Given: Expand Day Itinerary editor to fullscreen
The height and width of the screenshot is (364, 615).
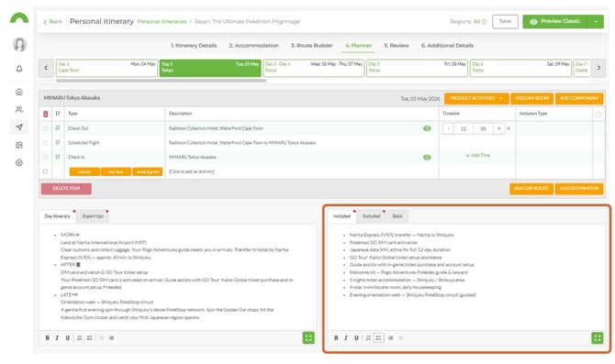Looking at the screenshot, I should [x=308, y=337].
